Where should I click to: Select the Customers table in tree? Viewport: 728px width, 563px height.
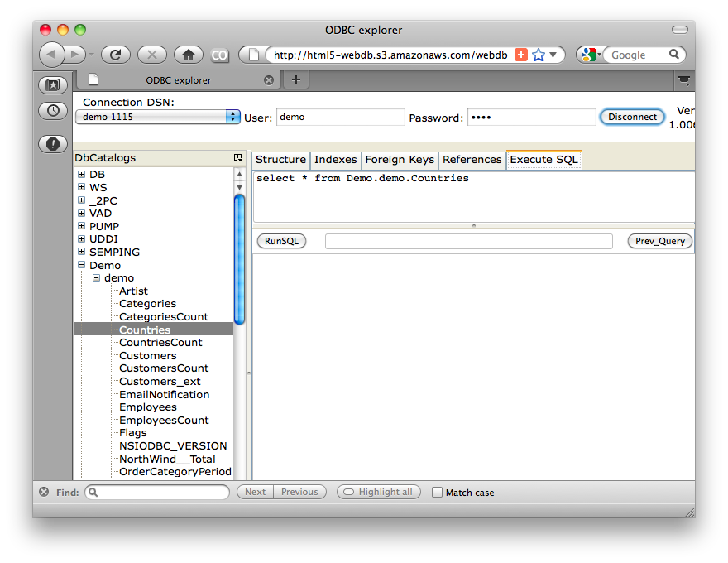tap(147, 355)
